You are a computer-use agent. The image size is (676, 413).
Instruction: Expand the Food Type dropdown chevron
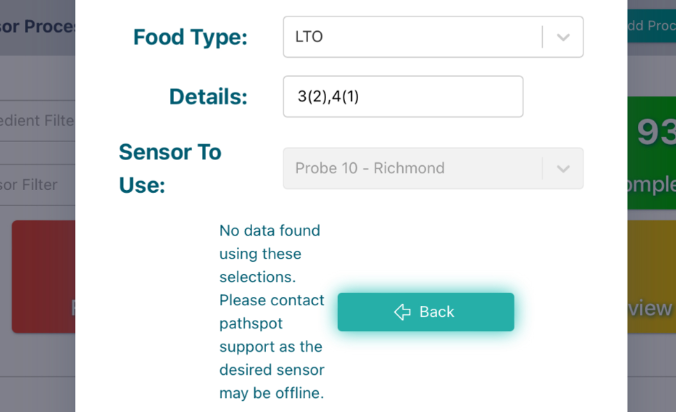[563, 37]
